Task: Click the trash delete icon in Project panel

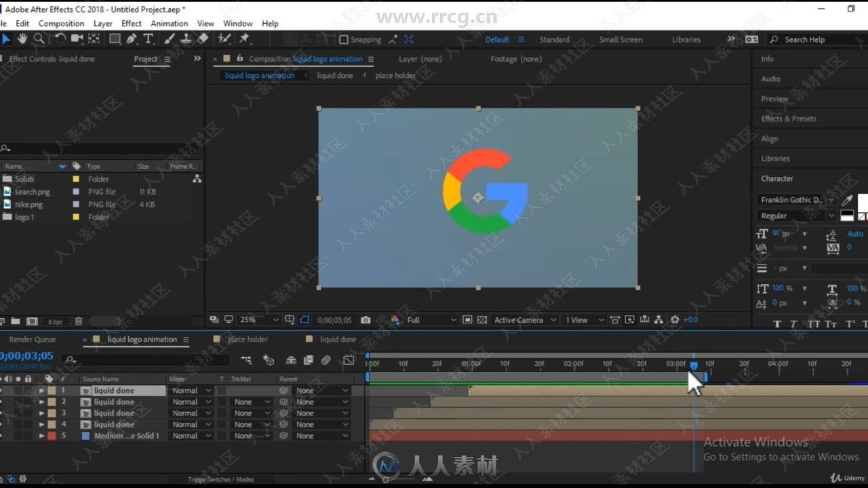Action: pyautogui.click(x=79, y=321)
